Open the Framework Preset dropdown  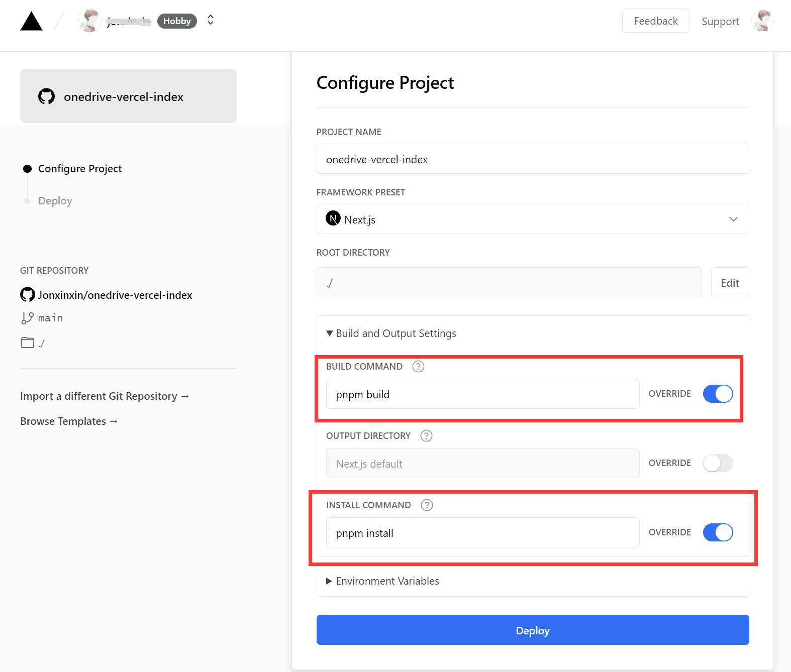[x=533, y=219]
